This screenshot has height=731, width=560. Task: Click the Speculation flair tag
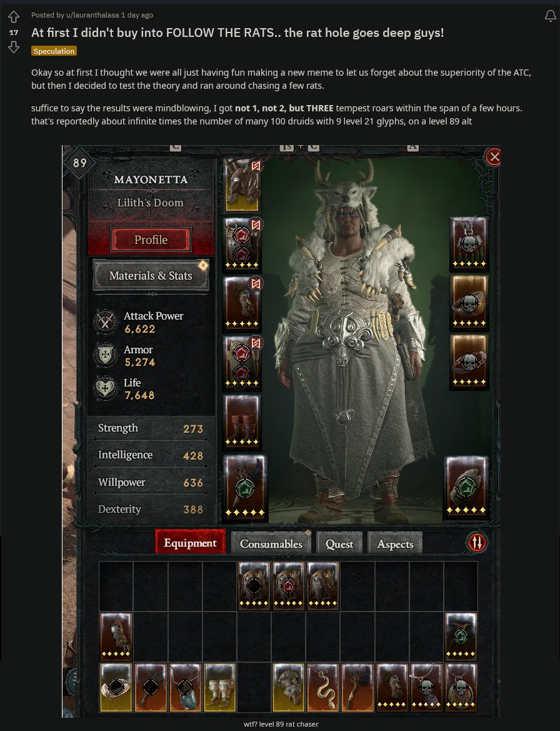point(54,51)
